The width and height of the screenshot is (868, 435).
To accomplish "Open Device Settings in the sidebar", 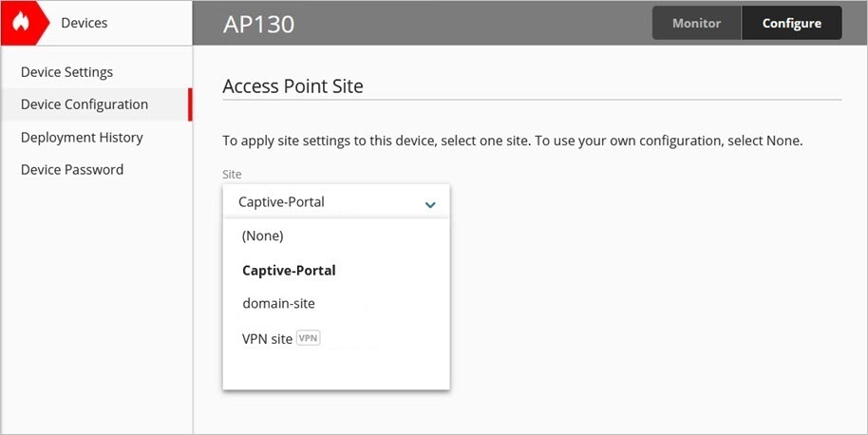I will 66,72.
